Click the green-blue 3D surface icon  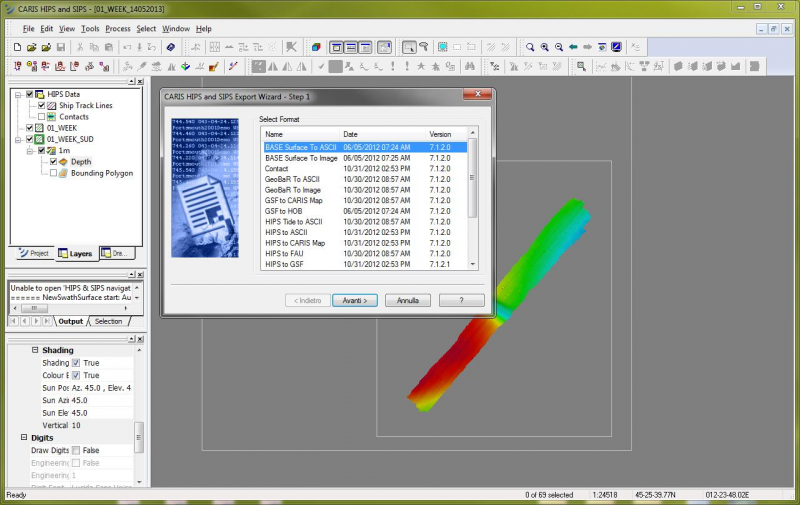[185, 66]
